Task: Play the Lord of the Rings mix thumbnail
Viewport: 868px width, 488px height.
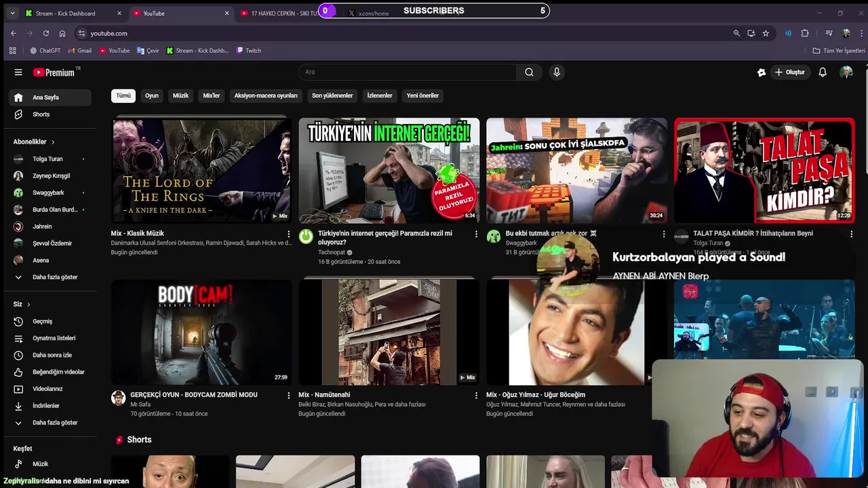Action: tap(201, 171)
